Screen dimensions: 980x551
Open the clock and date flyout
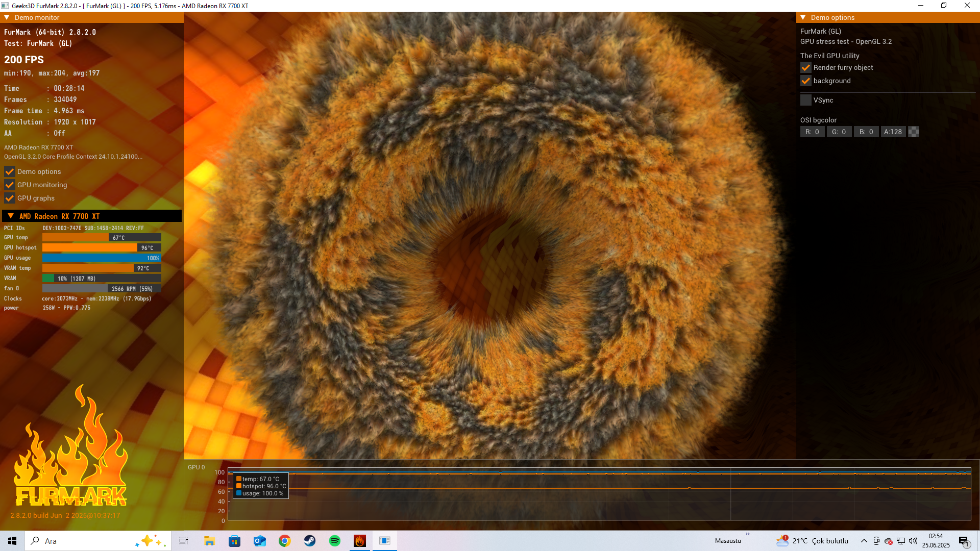coord(936,541)
